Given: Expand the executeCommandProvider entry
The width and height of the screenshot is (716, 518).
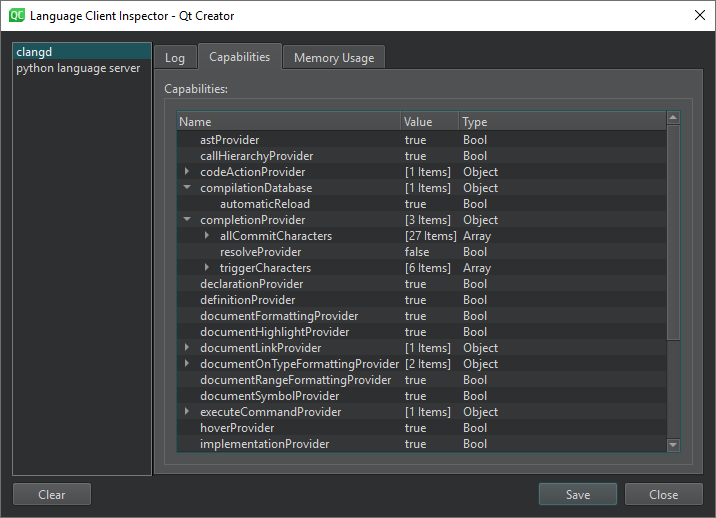Looking at the screenshot, I should [x=187, y=412].
